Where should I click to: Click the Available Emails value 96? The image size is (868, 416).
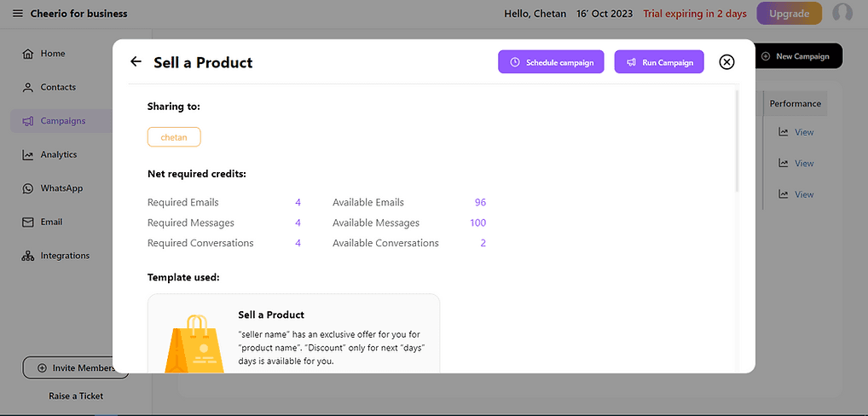(480, 203)
